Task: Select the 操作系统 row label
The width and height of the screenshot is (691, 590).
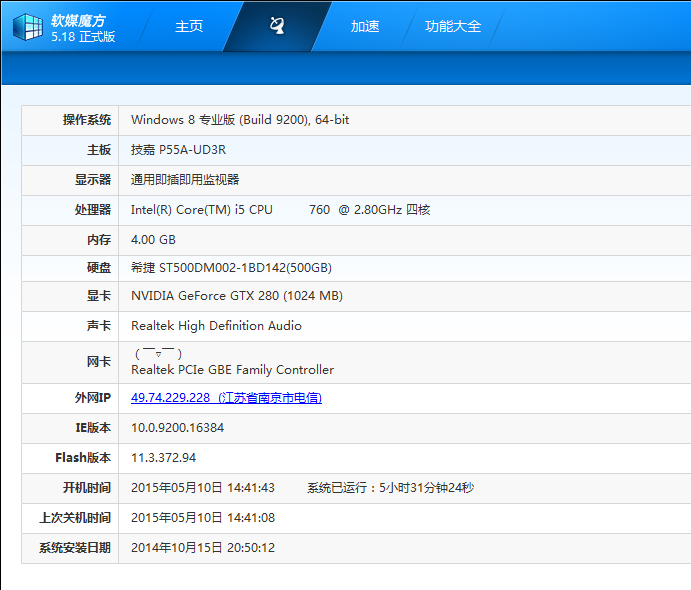Action: tap(87, 120)
